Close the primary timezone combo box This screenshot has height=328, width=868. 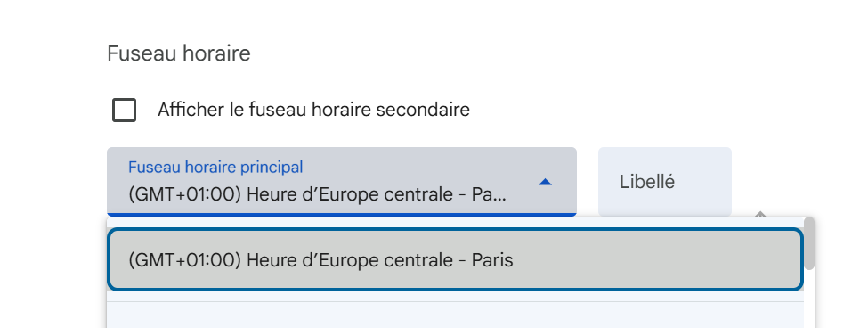pyautogui.click(x=342, y=181)
